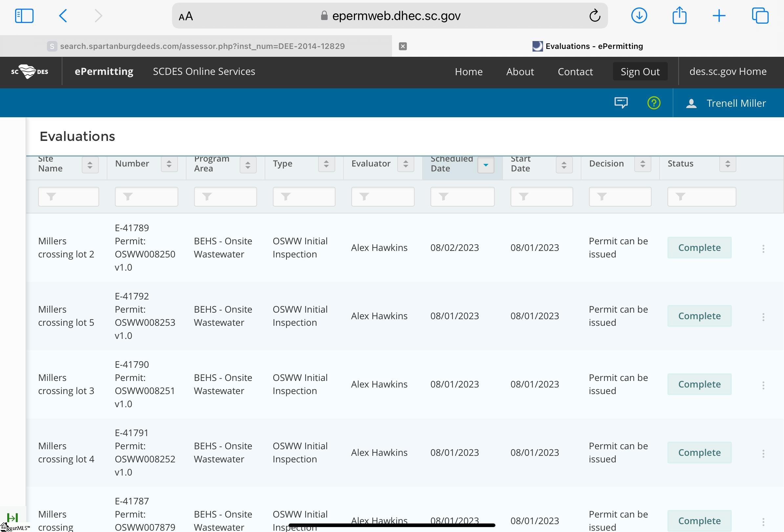This screenshot has width=784, height=532.
Task: Sort by Program Area column
Action: point(248,165)
